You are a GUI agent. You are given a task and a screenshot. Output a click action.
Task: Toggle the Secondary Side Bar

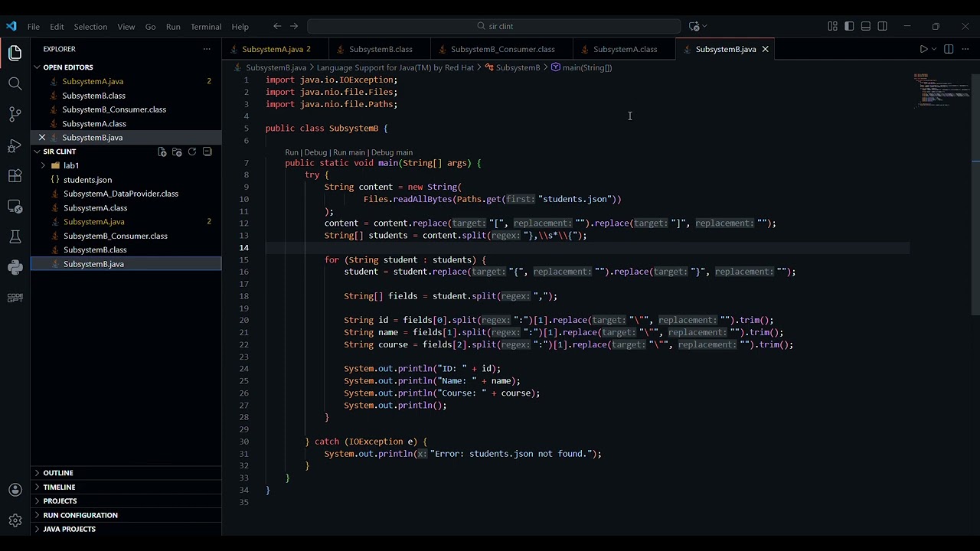883,26
